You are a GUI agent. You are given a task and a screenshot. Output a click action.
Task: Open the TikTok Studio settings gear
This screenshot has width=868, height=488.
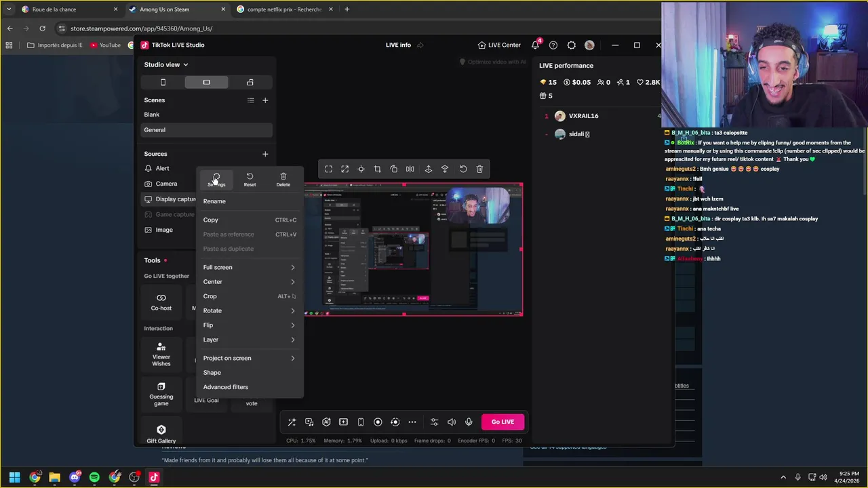pyautogui.click(x=571, y=45)
